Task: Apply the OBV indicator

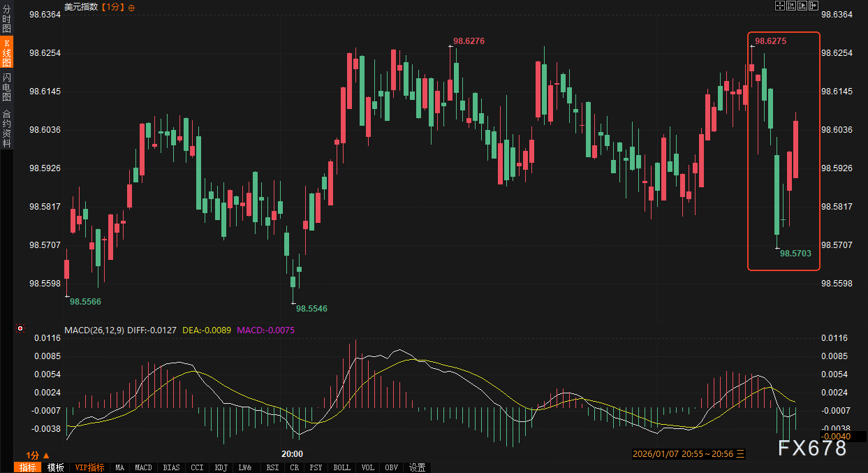Action: tap(392, 467)
